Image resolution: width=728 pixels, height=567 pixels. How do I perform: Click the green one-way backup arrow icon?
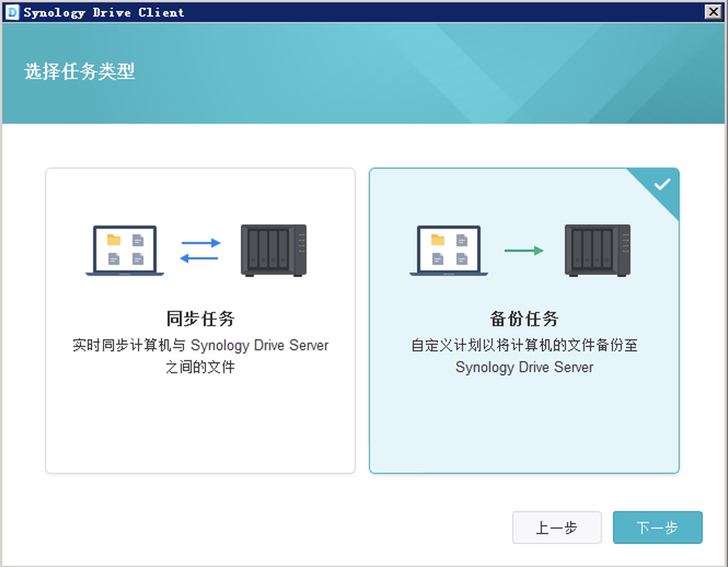click(524, 251)
